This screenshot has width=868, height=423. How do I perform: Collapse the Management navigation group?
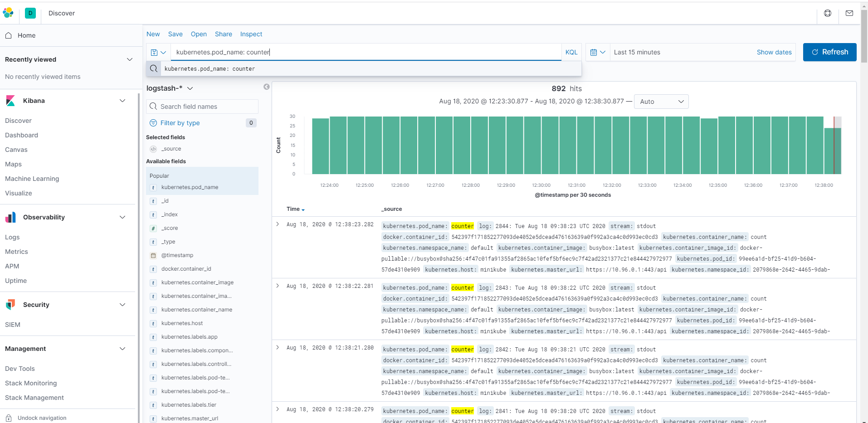tap(122, 349)
